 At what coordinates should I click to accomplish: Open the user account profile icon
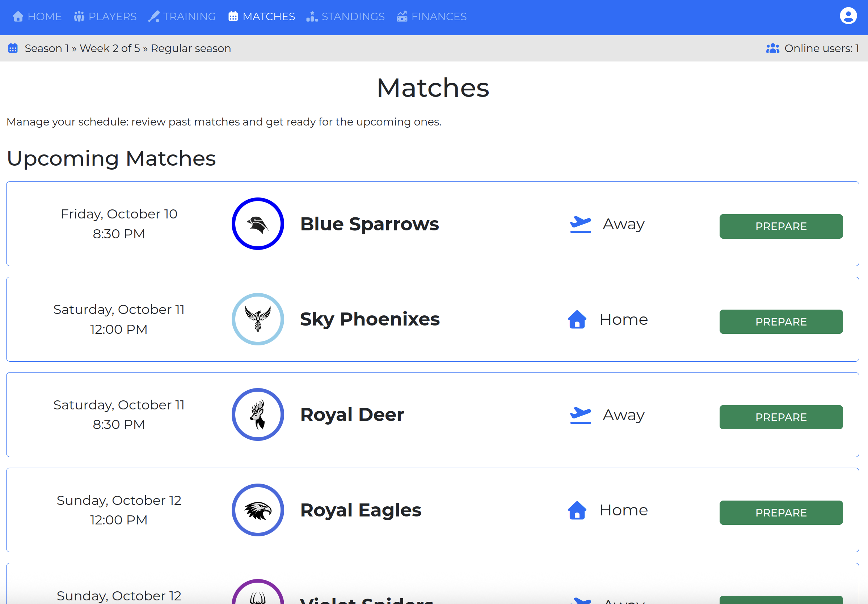click(x=848, y=16)
